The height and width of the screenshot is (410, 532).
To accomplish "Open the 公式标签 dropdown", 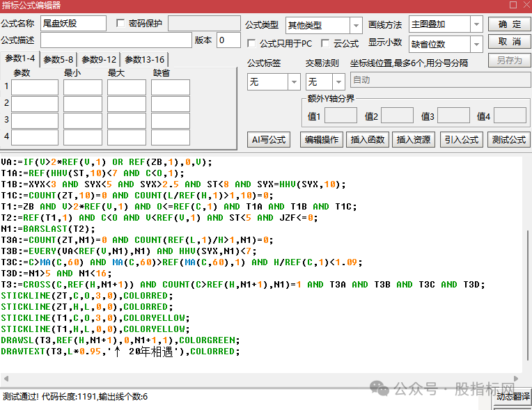I will [294, 81].
